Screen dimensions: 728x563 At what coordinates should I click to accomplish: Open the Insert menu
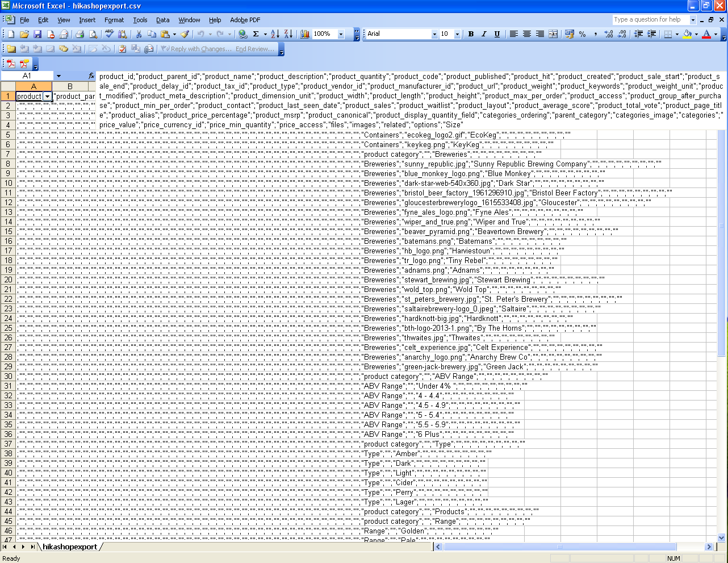pos(87,20)
